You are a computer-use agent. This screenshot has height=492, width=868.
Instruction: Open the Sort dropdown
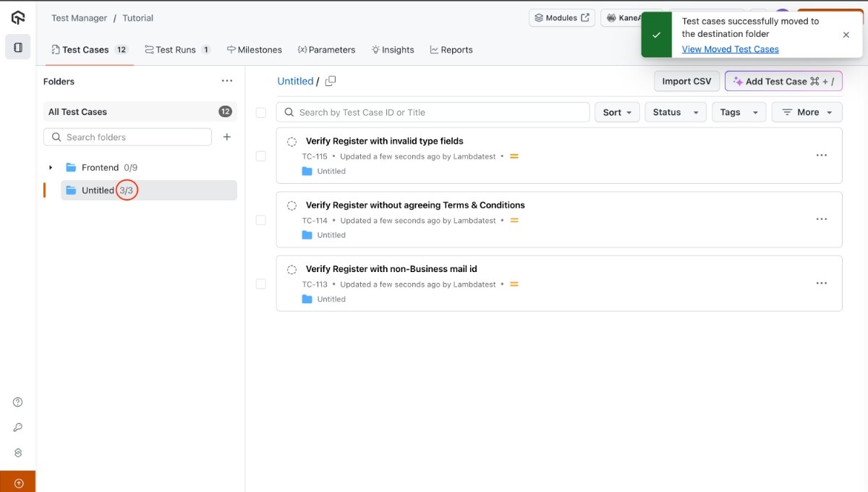pyautogui.click(x=617, y=112)
